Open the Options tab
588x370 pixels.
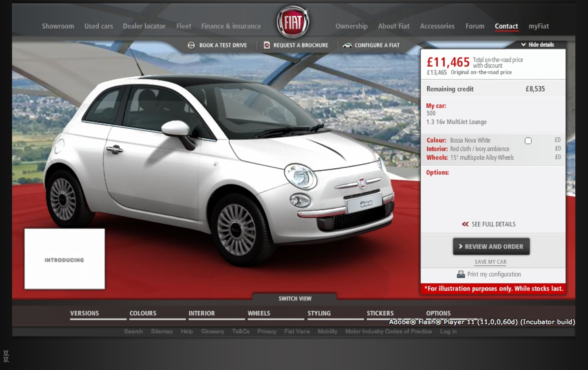(x=439, y=313)
